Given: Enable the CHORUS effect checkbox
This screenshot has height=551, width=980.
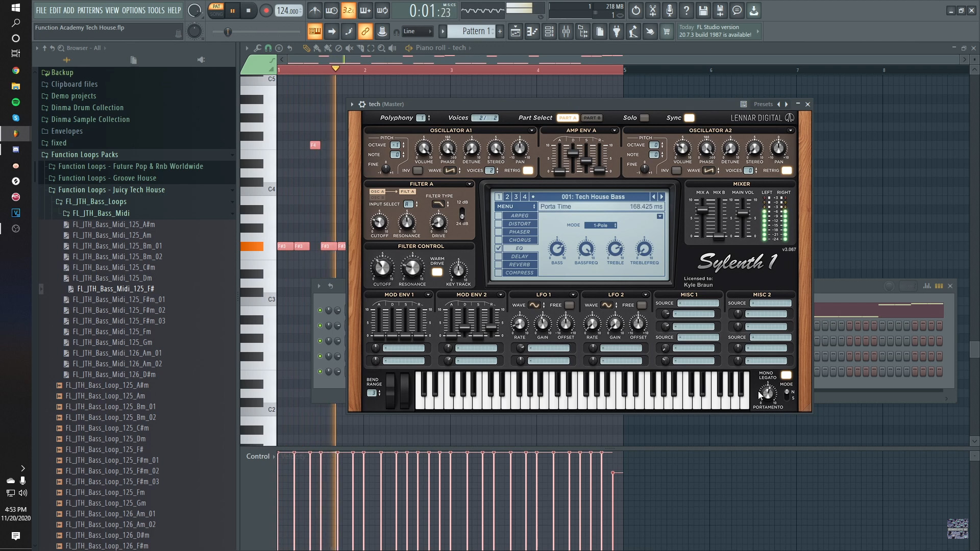Looking at the screenshot, I should tap(498, 240).
